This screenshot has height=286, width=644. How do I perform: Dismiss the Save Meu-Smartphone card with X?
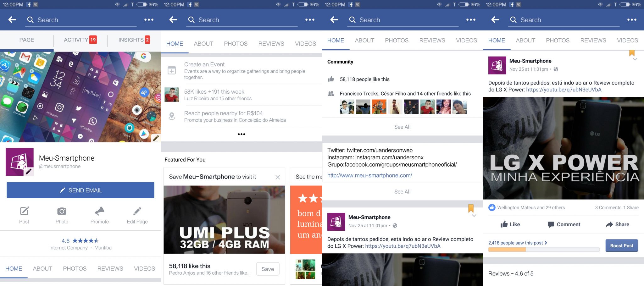[x=278, y=177]
